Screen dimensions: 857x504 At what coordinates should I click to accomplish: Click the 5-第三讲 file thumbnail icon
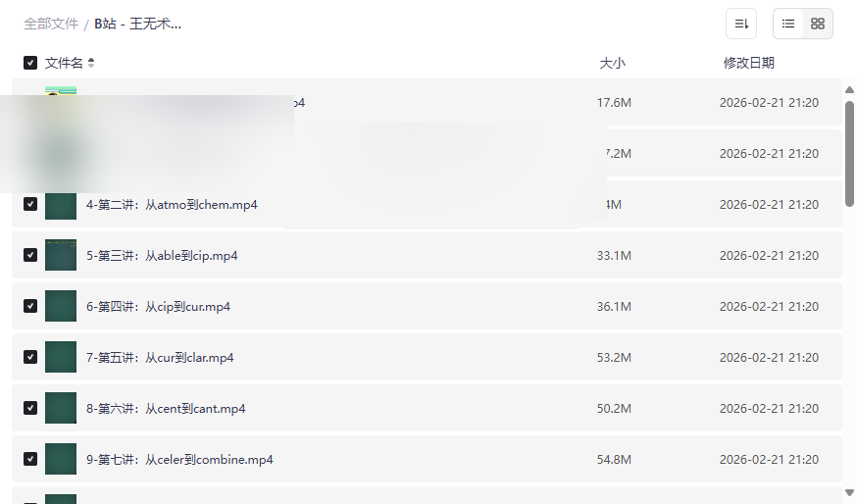(61, 256)
